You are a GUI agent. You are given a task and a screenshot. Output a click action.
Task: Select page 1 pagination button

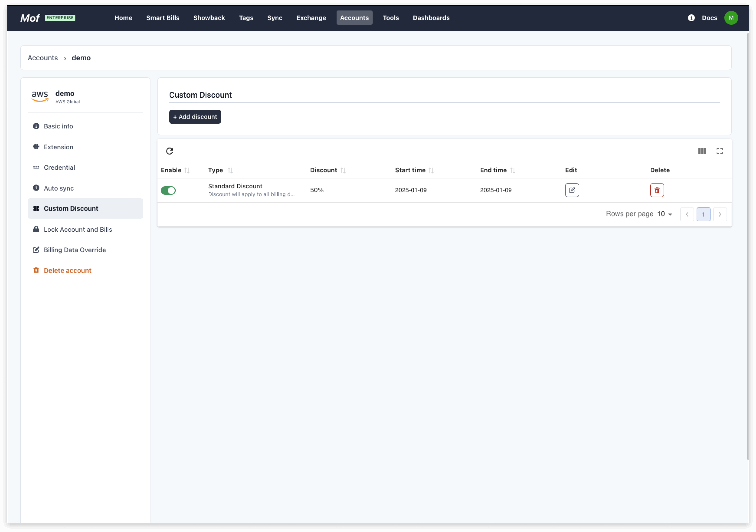click(703, 214)
